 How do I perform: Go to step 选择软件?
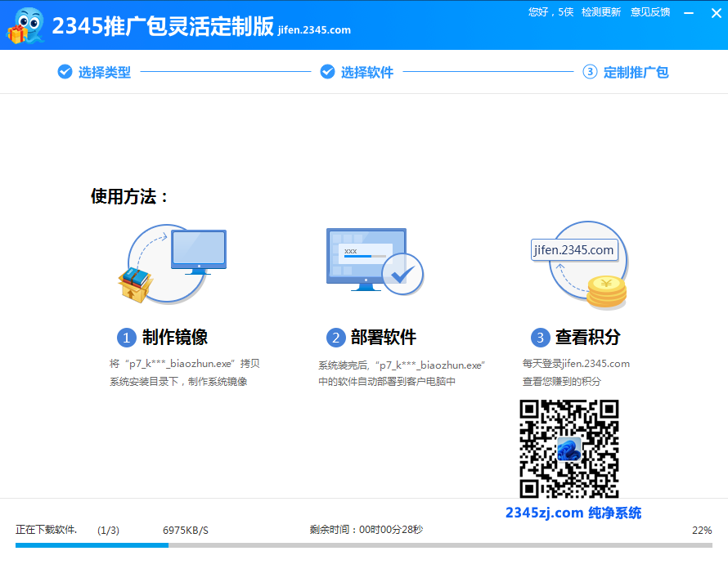pyautogui.click(x=357, y=72)
